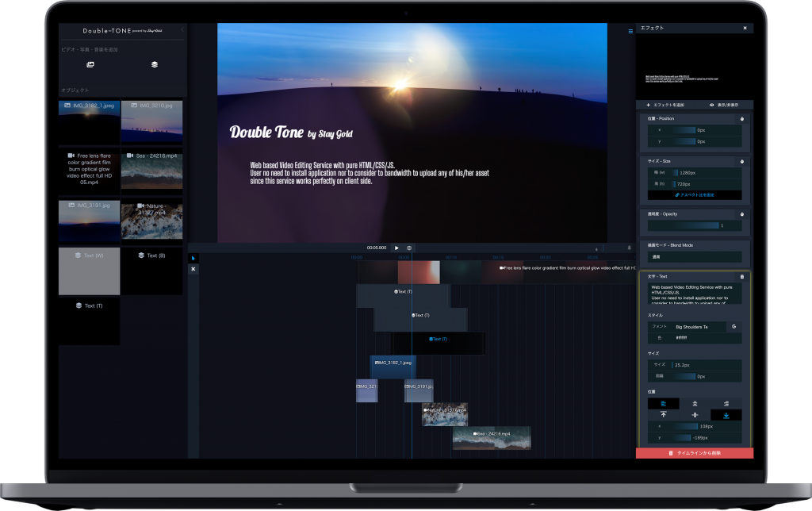Click the icon right of the play button

click(x=409, y=248)
